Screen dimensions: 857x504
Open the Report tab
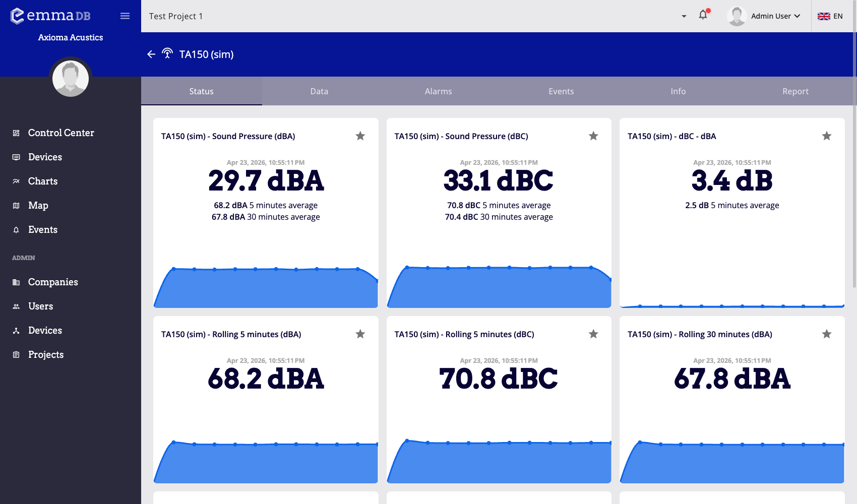[795, 91]
